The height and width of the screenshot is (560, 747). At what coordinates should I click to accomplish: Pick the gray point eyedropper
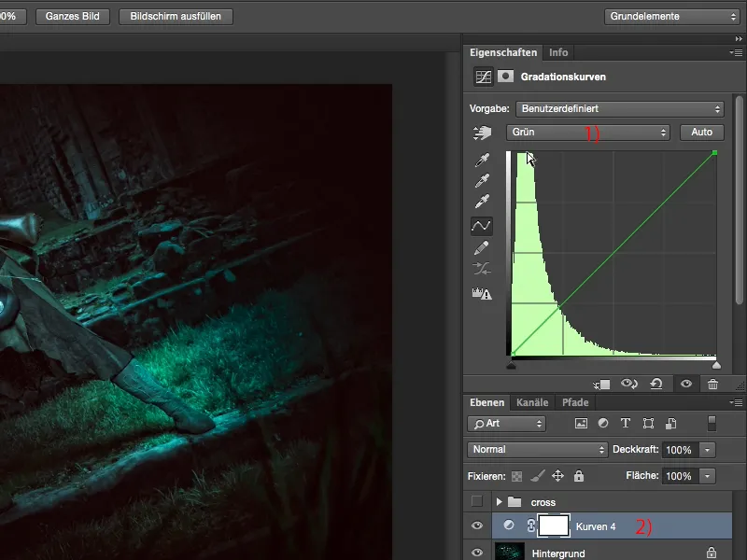click(482, 180)
